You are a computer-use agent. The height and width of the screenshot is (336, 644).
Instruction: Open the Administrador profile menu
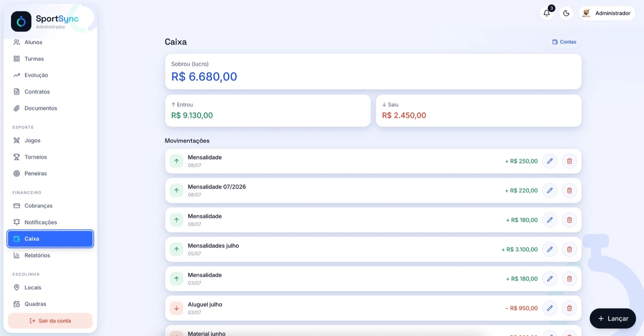607,13
